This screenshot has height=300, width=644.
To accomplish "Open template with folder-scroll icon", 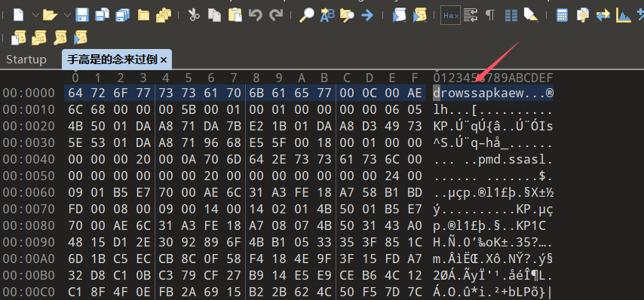I will (39, 38).
